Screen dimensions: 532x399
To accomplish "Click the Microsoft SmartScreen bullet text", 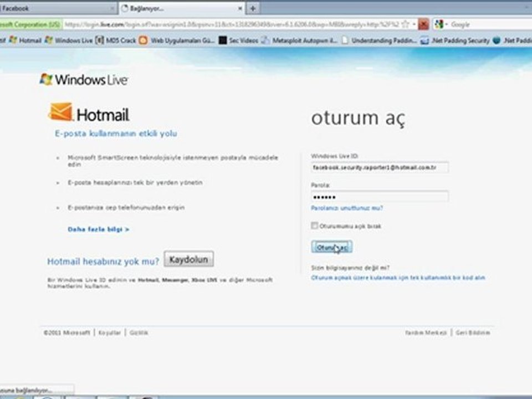I will [173, 161].
